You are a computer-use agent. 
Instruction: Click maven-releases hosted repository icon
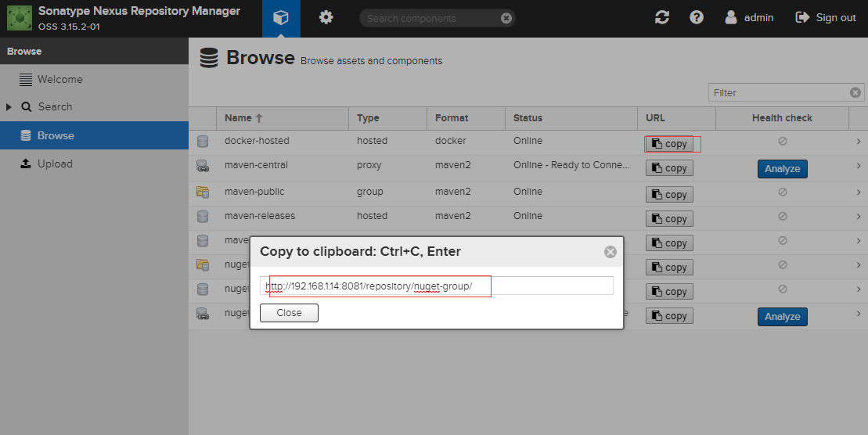(203, 217)
